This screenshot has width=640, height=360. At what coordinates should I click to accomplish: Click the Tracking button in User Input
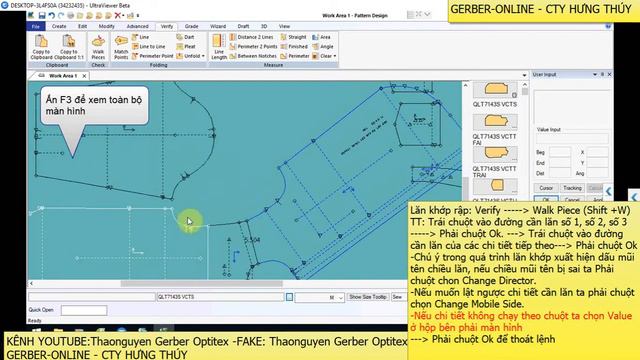pyautogui.click(x=572, y=188)
